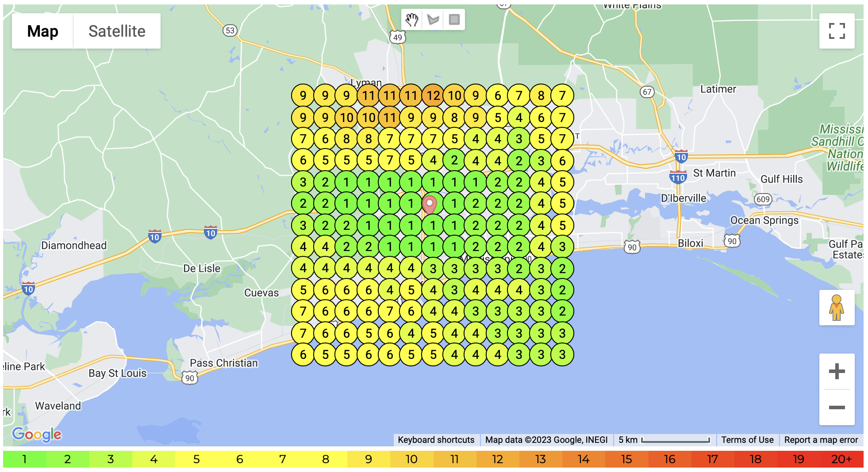
Task: Click the Ocean Springs map label
Action: pos(764,220)
